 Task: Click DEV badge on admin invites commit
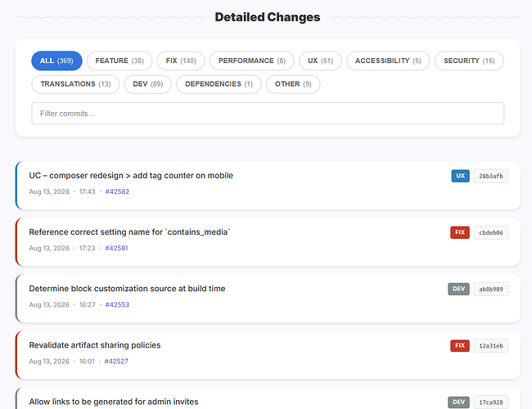pos(458,402)
